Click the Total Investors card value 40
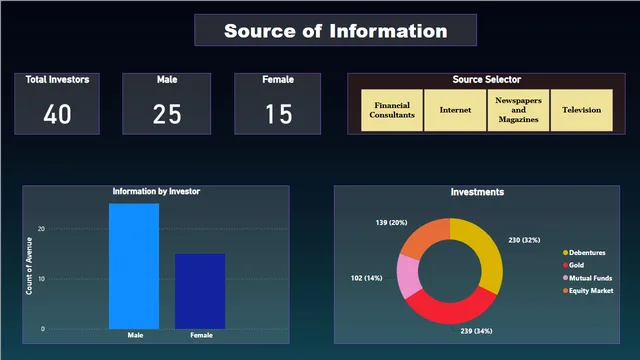This screenshot has width=640, height=360. tap(57, 114)
